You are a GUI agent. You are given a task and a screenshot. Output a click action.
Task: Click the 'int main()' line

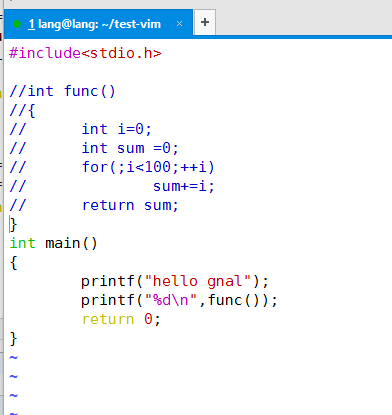click(53, 243)
